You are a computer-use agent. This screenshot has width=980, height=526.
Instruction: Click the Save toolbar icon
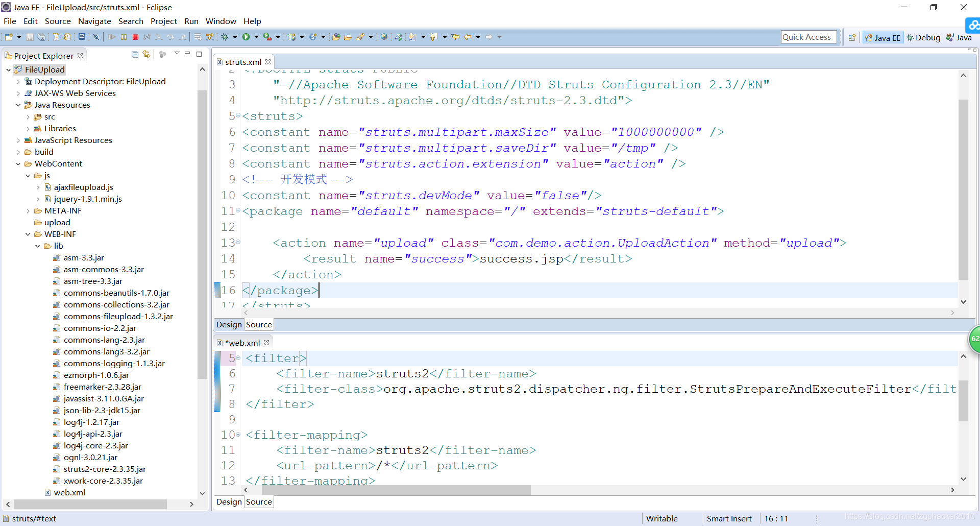[x=30, y=37]
